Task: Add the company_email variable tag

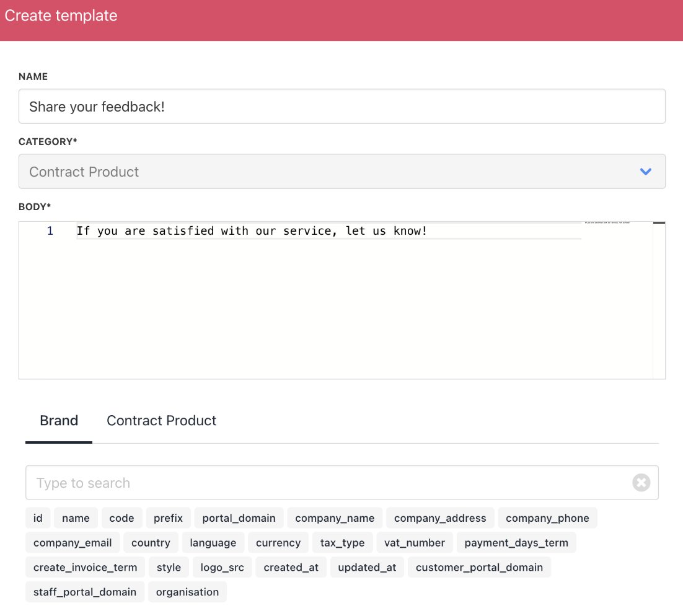Action: 73,543
